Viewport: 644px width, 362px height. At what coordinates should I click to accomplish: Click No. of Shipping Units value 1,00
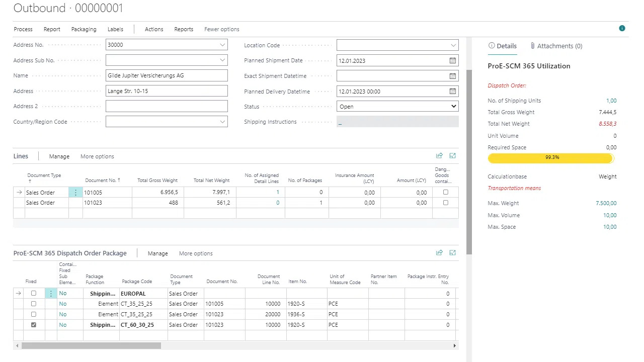pos(611,101)
